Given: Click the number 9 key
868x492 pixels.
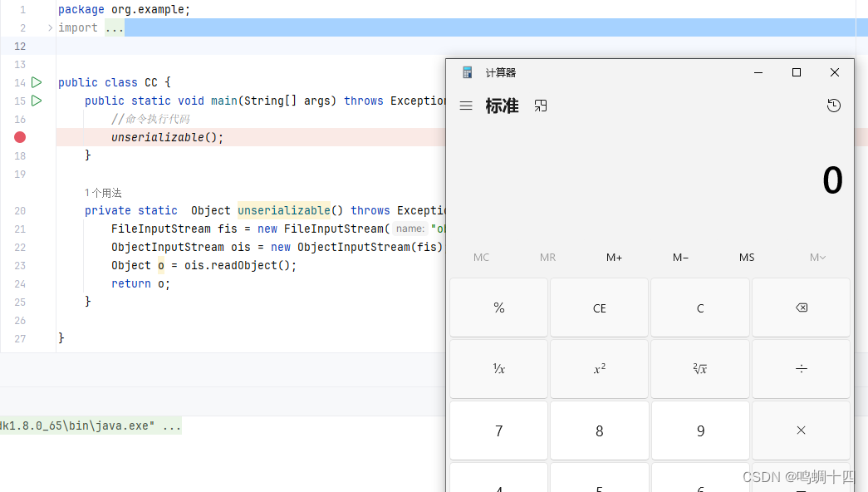Looking at the screenshot, I should (x=700, y=430).
